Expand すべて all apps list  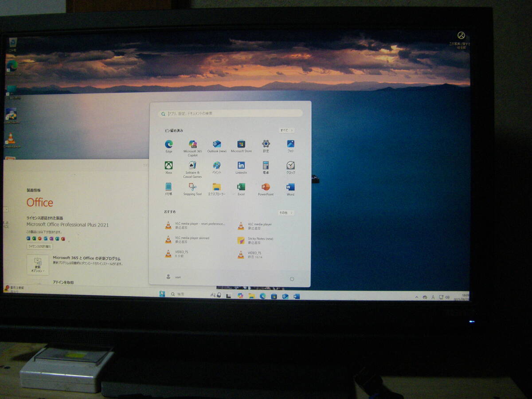pos(286,130)
